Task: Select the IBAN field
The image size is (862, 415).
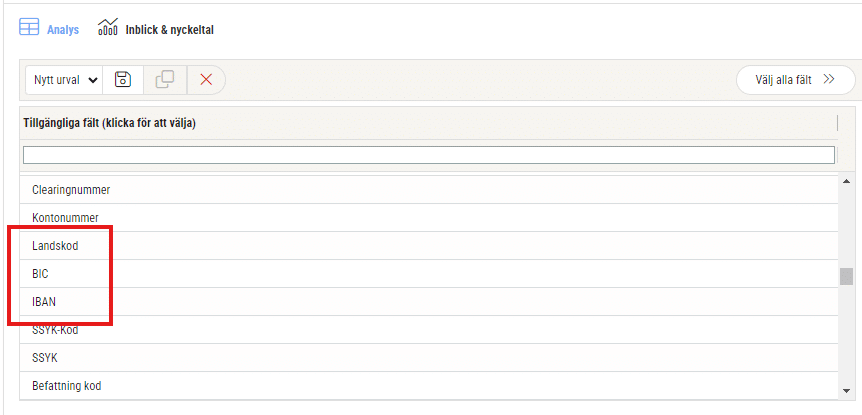Action: [x=429, y=302]
